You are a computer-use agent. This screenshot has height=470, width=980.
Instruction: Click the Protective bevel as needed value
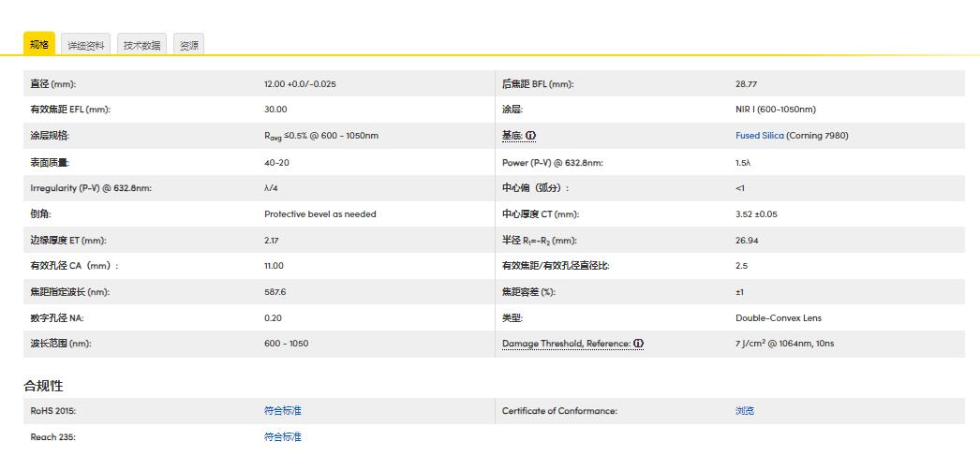[x=319, y=213]
